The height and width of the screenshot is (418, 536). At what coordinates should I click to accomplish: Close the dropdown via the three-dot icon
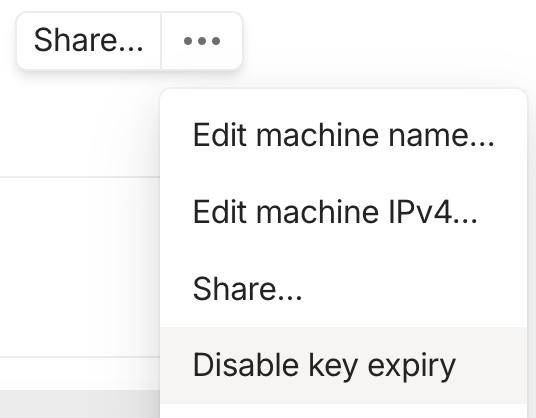[202, 41]
